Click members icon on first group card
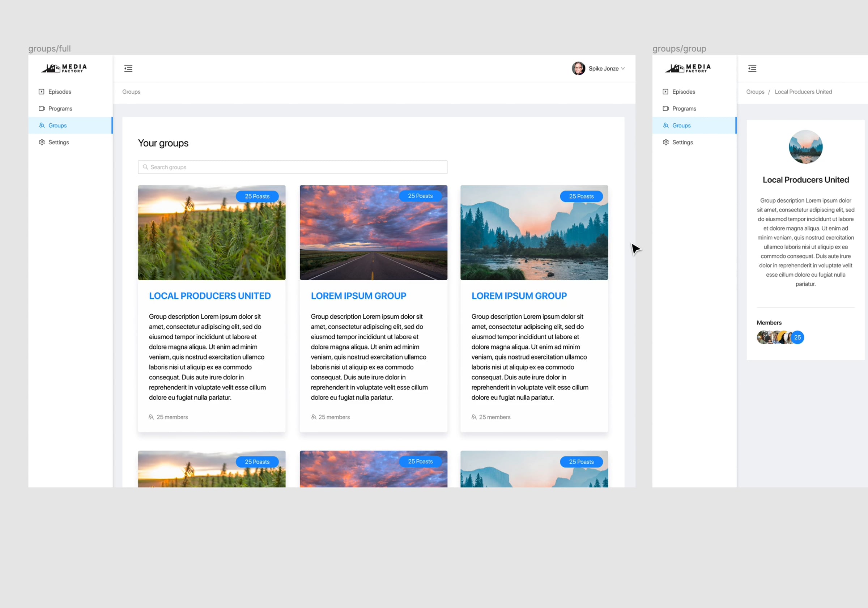This screenshot has width=868, height=608. (x=151, y=417)
